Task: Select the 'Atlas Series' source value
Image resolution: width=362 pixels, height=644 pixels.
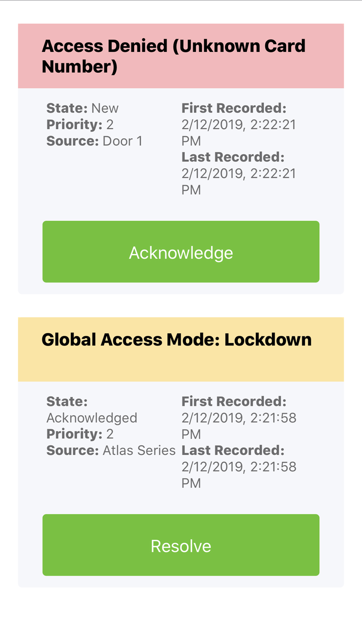Action: pyautogui.click(x=139, y=450)
